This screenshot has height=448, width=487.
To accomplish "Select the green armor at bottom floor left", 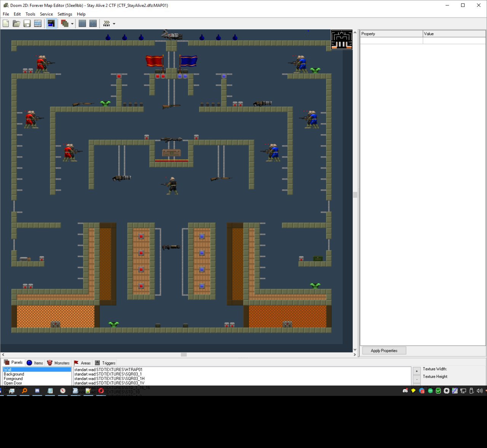I will (x=113, y=324).
